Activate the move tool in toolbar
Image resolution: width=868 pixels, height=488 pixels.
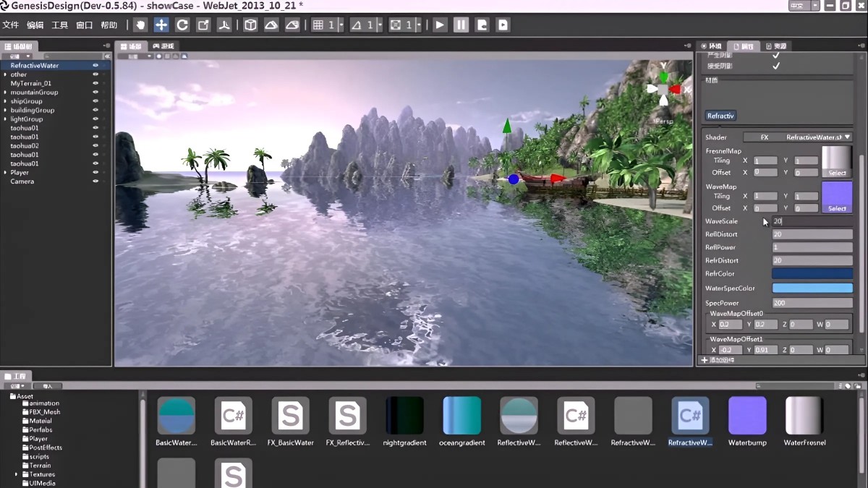(161, 25)
